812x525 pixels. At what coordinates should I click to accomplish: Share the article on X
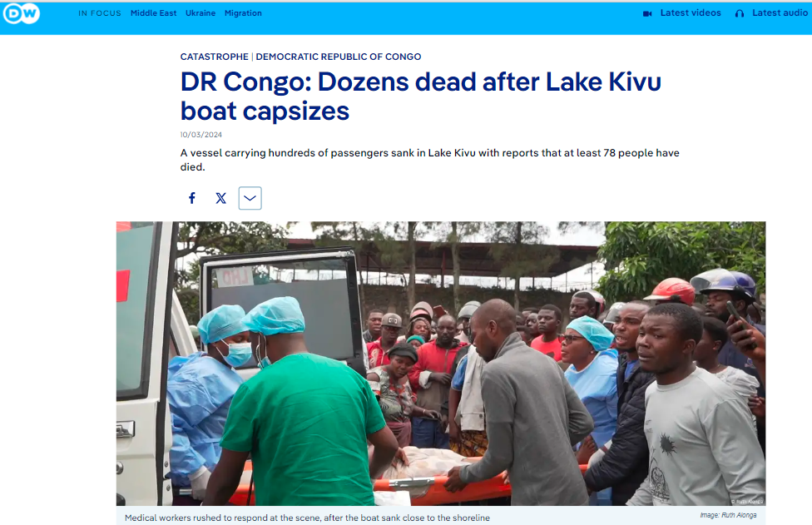[x=221, y=198]
